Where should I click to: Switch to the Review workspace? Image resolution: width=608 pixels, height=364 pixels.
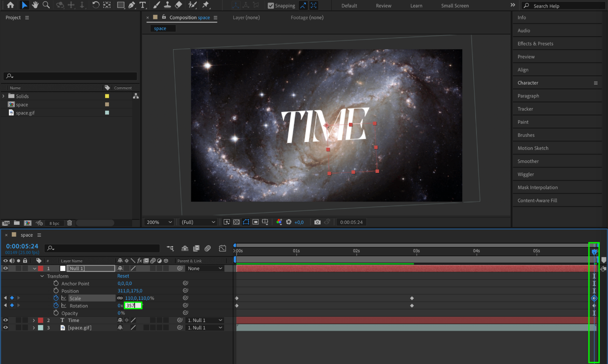tap(383, 5)
